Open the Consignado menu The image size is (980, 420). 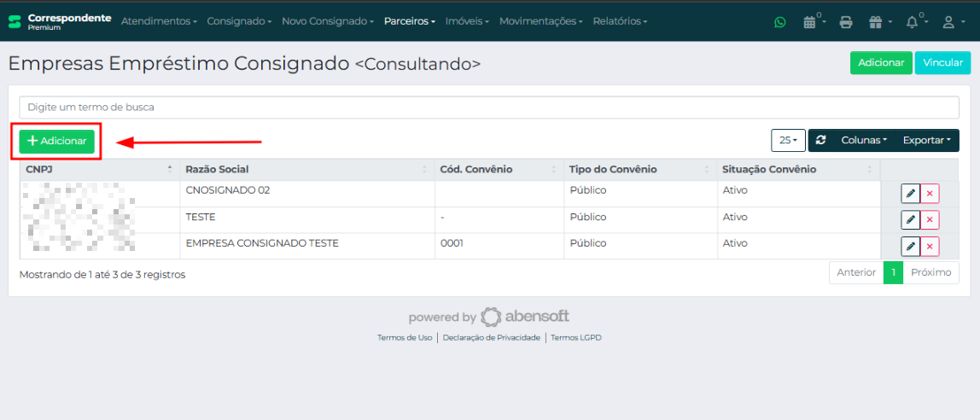point(239,21)
